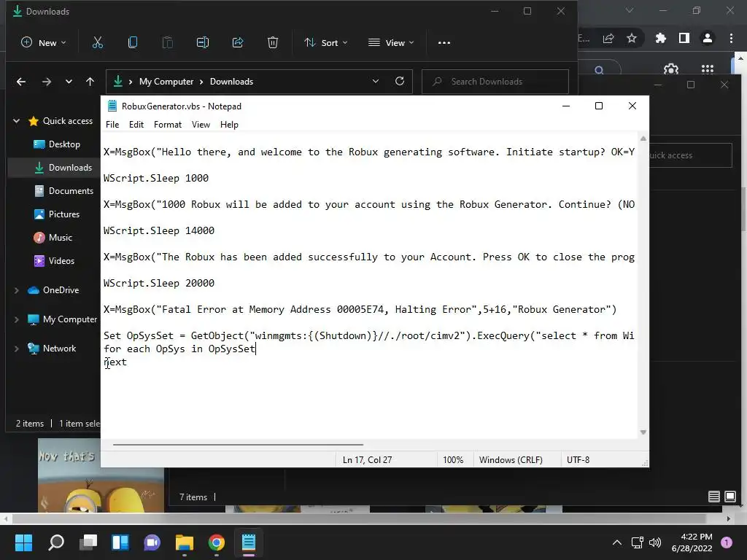
Task: Switch background Explorer to large thumbnails view icon
Action: tap(729, 497)
